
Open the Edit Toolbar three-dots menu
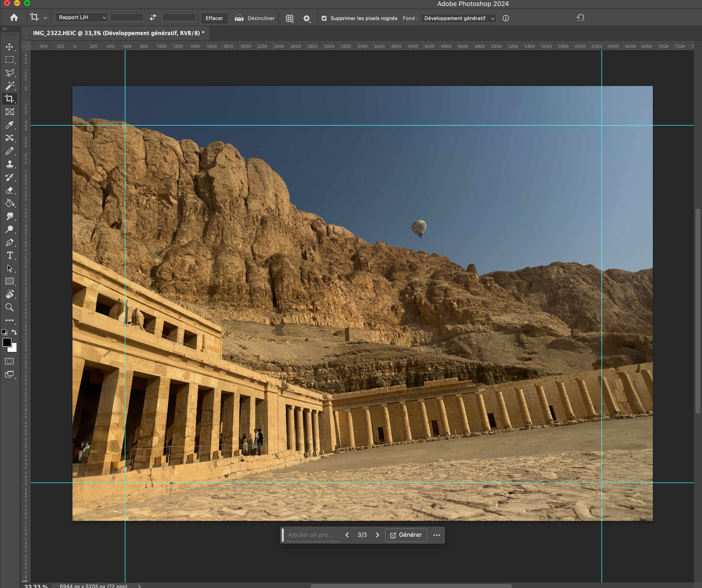point(10,320)
